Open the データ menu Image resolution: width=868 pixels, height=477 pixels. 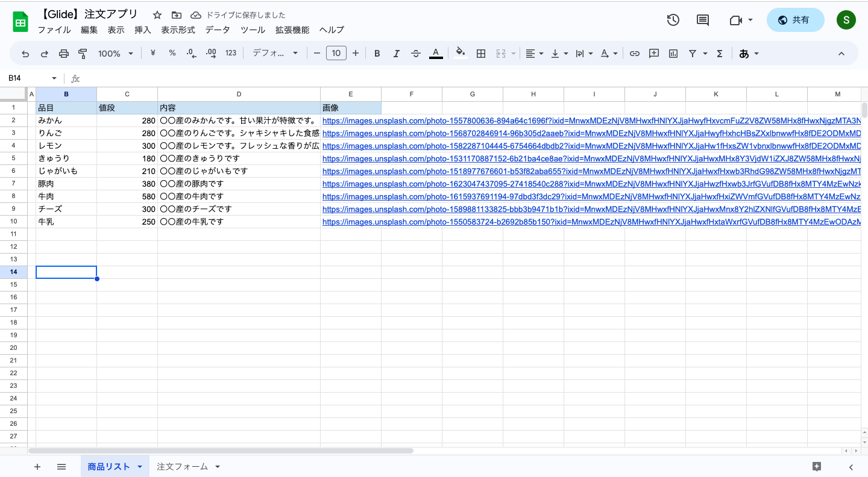point(218,30)
